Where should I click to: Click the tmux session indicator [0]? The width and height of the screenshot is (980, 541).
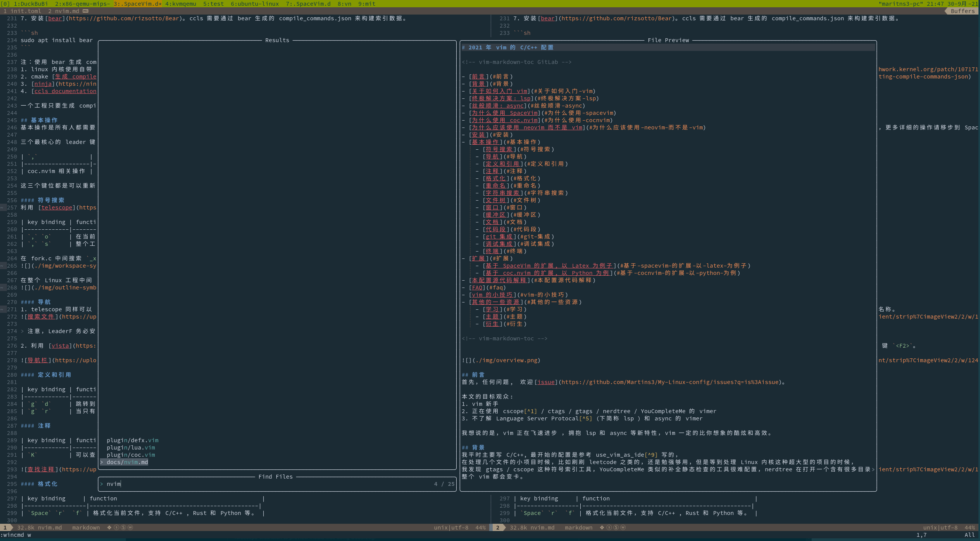[5, 4]
